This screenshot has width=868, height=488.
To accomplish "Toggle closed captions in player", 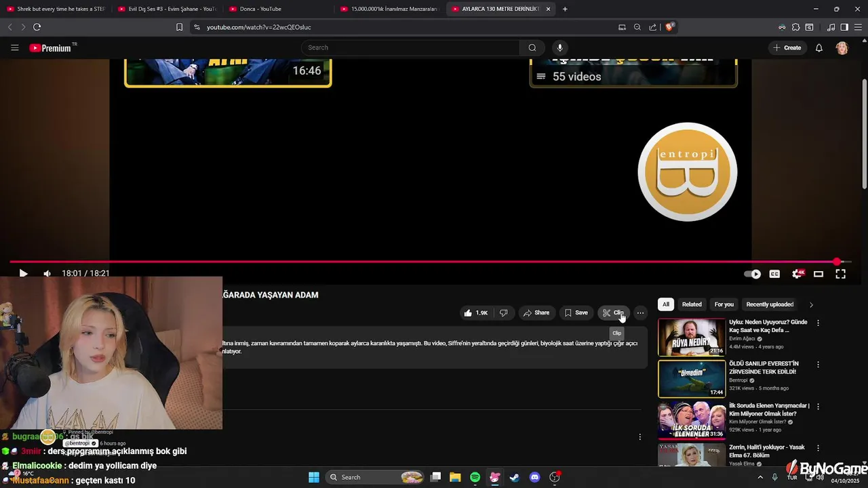I will tap(774, 274).
